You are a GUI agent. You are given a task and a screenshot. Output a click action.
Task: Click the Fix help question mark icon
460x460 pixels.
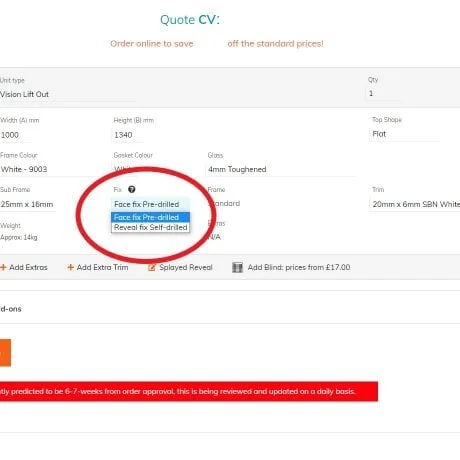click(x=132, y=189)
